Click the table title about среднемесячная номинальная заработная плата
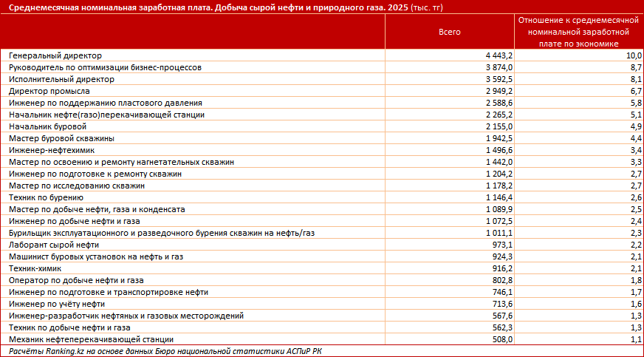This screenshot has width=644, height=357. click(225, 7)
